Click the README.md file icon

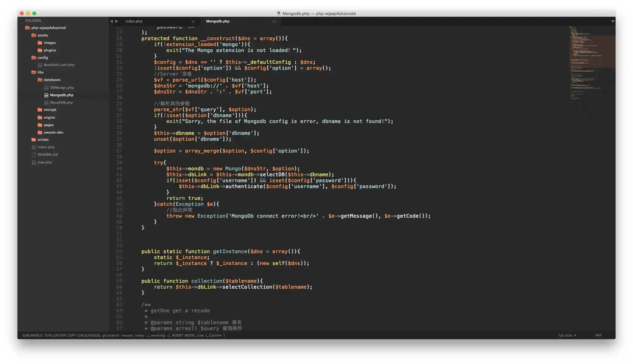(34, 154)
